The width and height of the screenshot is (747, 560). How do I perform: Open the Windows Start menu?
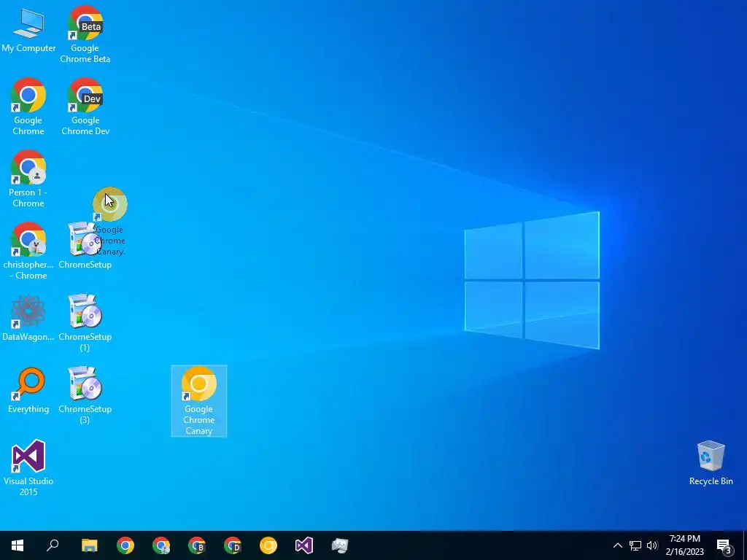(18, 545)
